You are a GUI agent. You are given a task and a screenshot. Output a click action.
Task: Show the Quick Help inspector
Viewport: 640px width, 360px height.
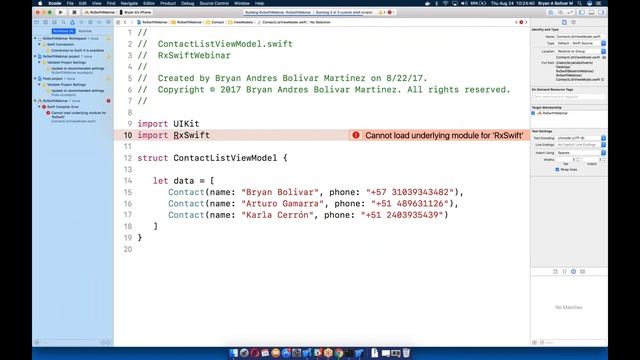pyautogui.click(x=573, y=22)
